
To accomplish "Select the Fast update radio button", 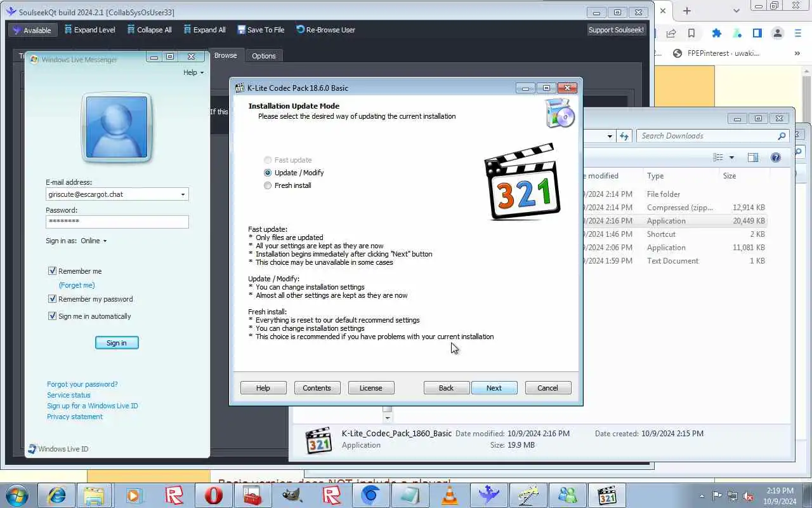I will tap(268, 160).
